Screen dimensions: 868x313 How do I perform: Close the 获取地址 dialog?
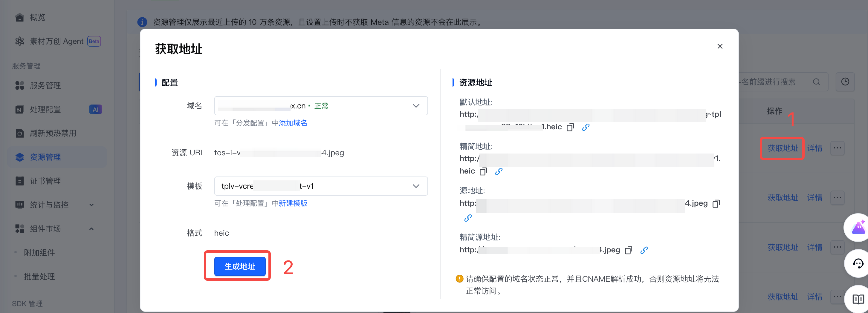[x=720, y=47]
